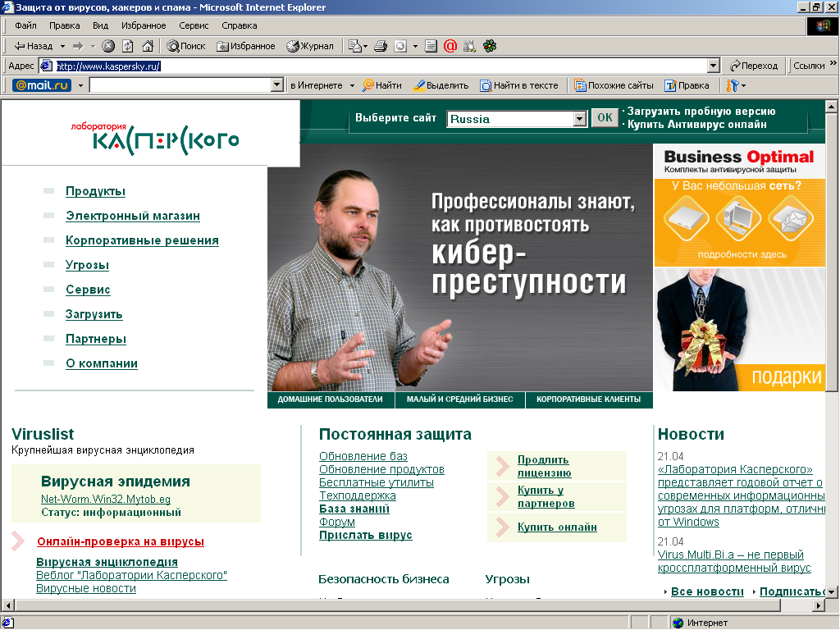Open the 'Выберите сайт' Russia dropdown
Viewport: 840px width, 630px height.
tap(517, 119)
